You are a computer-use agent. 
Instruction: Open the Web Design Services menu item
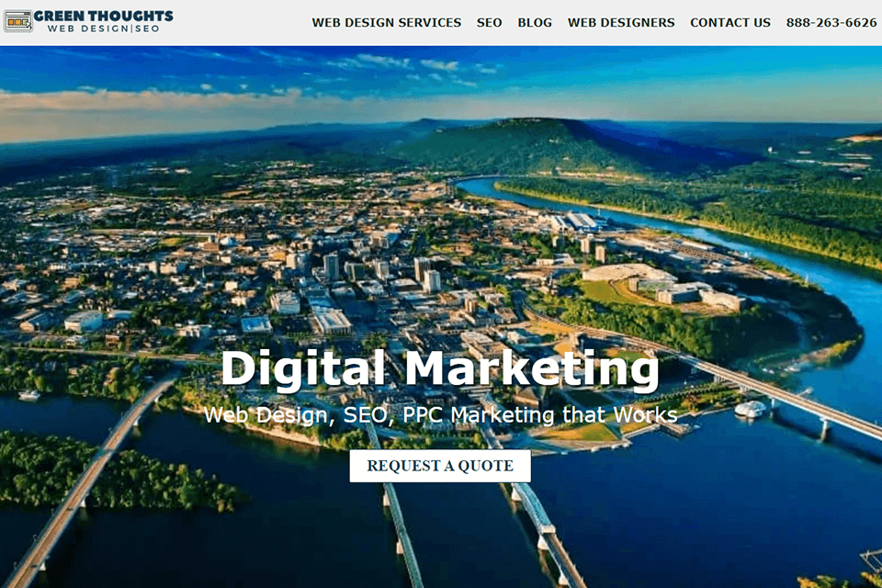coord(387,22)
